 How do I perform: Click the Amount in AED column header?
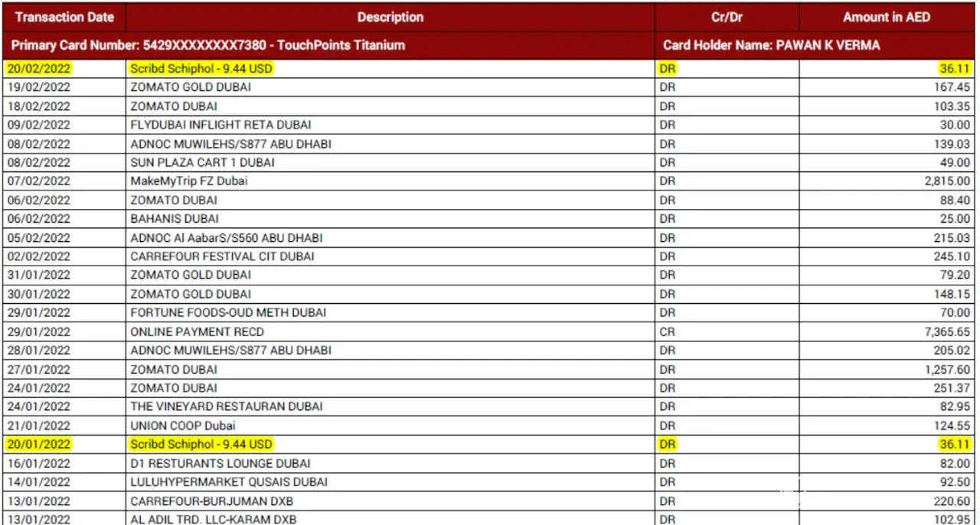[887, 17]
